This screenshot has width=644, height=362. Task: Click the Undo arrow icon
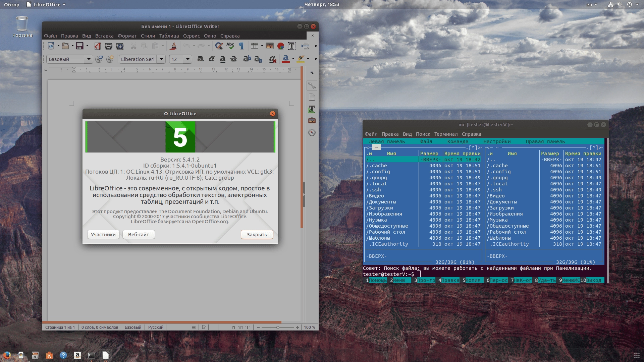point(187,46)
